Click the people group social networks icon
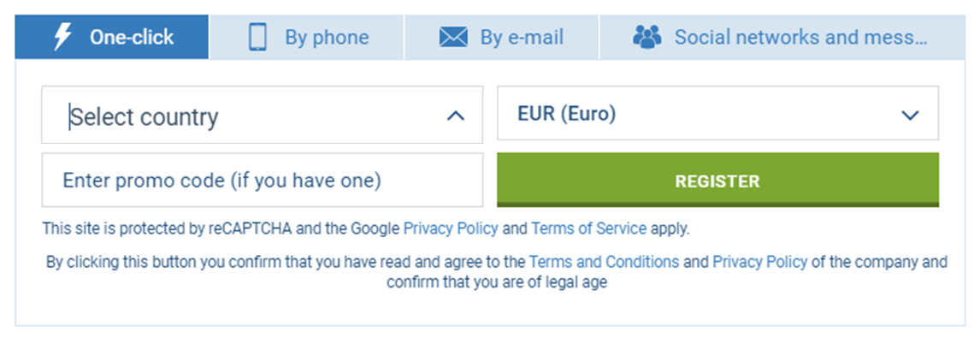 [x=646, y=37]
